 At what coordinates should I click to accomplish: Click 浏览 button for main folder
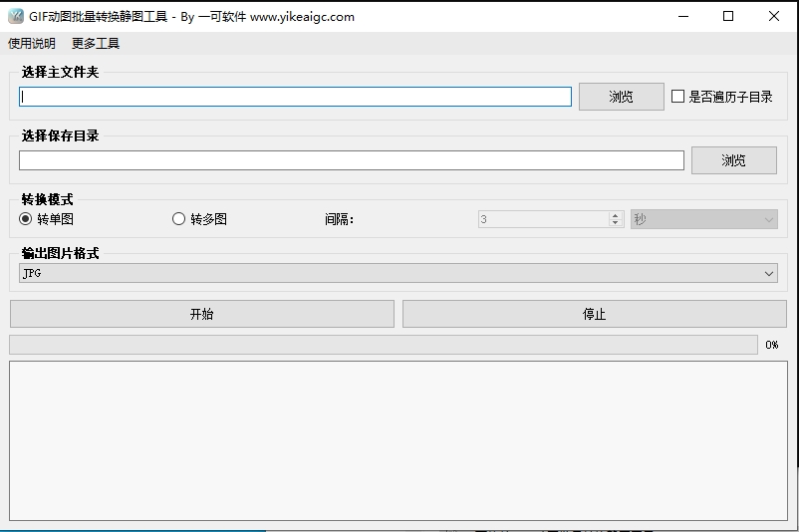621,97
